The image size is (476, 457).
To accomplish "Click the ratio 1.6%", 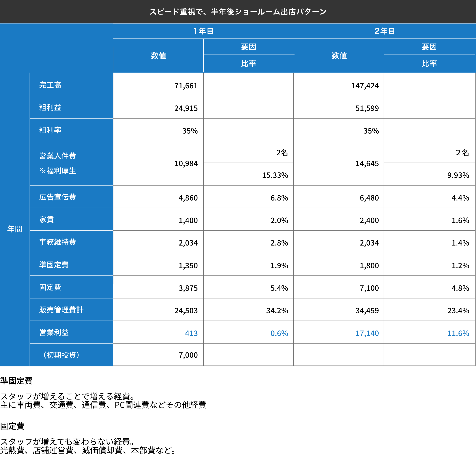I will [460, 220].
